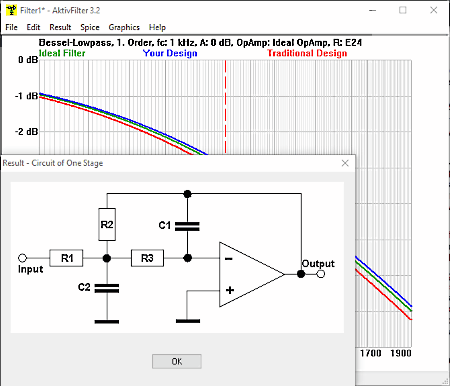This screenshot has height=386, width=450.
Task: Click resistor R3 in the circuit
Action: (x=147, y=258)
